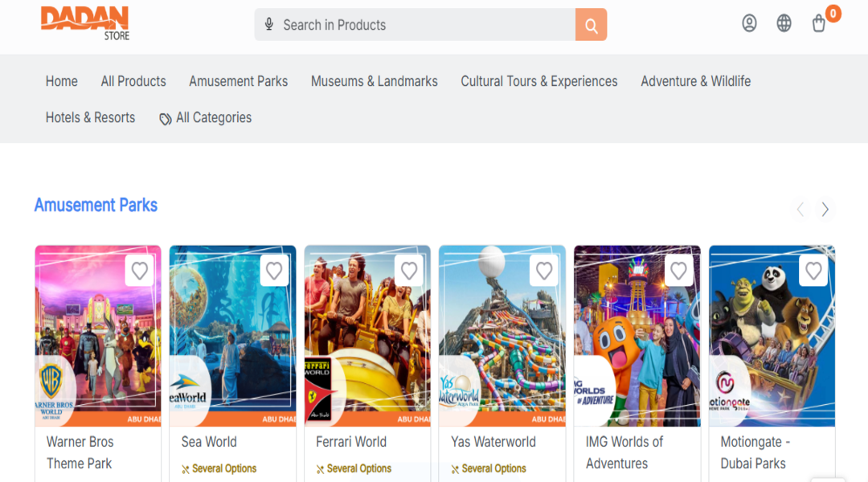Open the All Products menu item
Screen dimensions: 868x482
click(x=133, y=81)
